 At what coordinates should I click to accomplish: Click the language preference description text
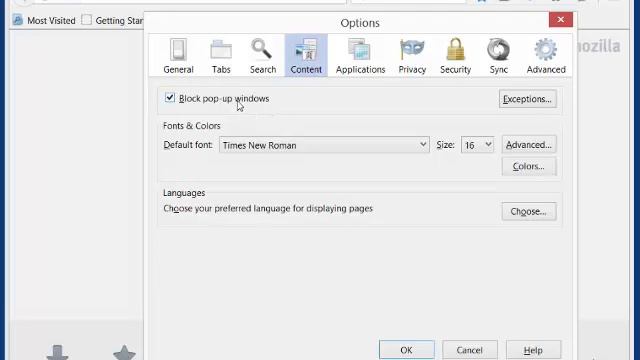pos(268,209)
